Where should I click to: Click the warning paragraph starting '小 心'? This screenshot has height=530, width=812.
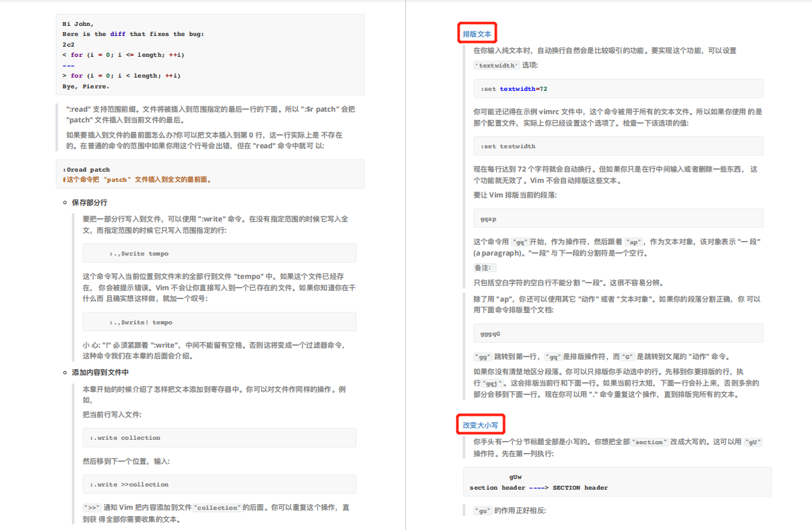click(214, 350)
